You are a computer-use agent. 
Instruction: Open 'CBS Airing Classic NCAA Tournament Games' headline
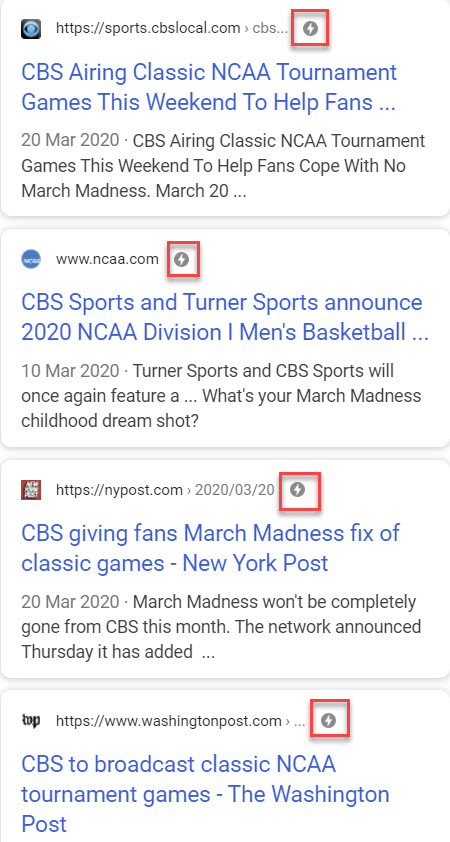[209, 87]
